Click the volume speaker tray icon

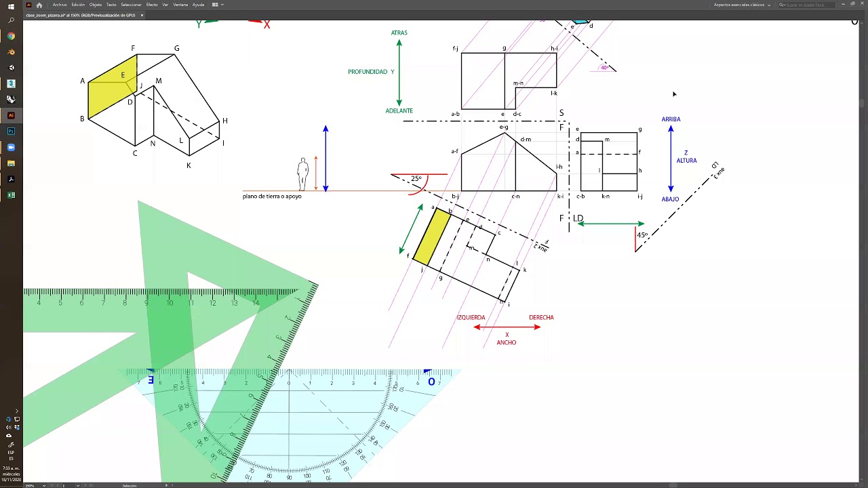8,427
